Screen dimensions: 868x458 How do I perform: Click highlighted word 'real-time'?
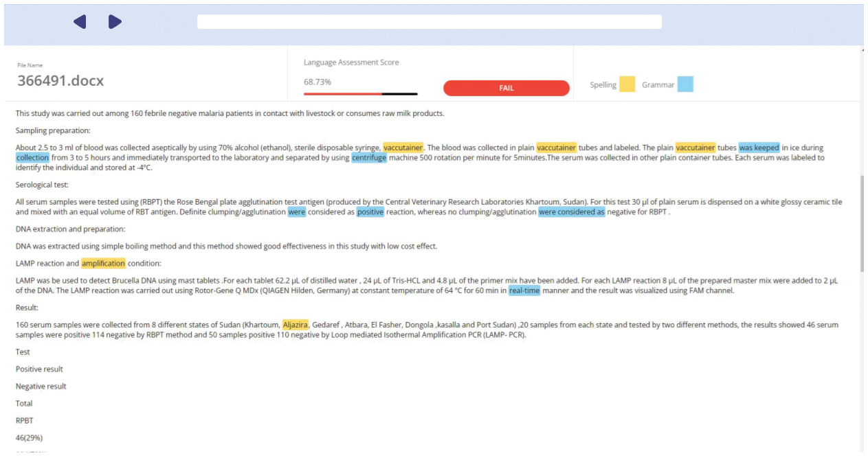click(524, 290)
